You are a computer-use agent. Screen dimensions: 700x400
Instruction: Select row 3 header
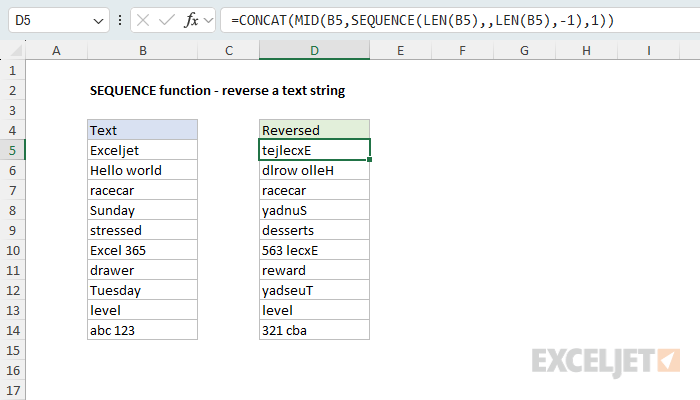(12, 110)
